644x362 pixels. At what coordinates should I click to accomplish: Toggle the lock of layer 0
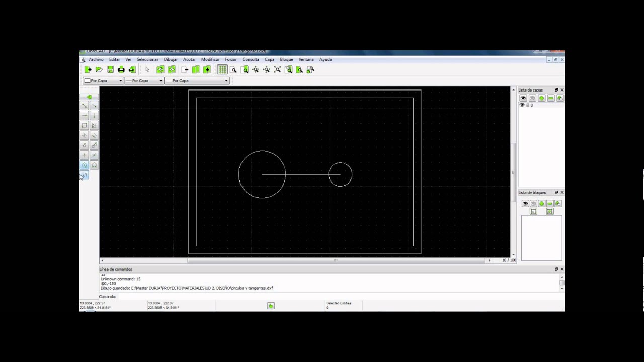tap(527, 105)
